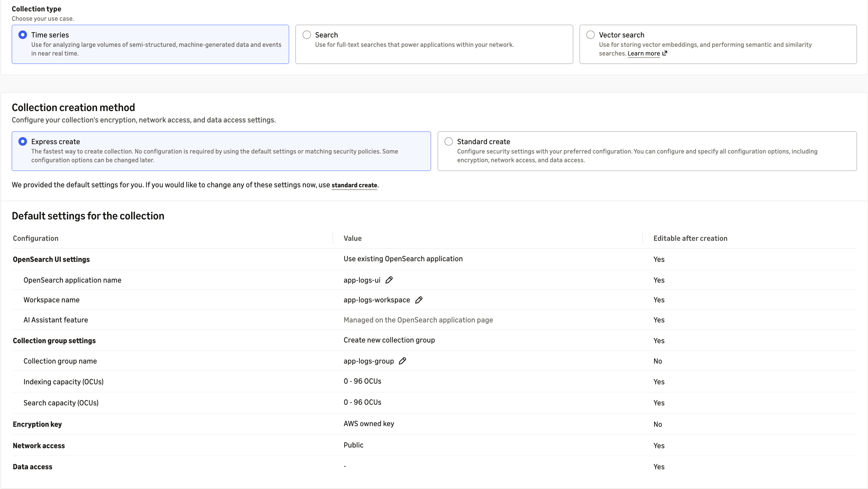Follow the standard create link
This screenshot has width=868, height=489.
click(x=354, y=185)
